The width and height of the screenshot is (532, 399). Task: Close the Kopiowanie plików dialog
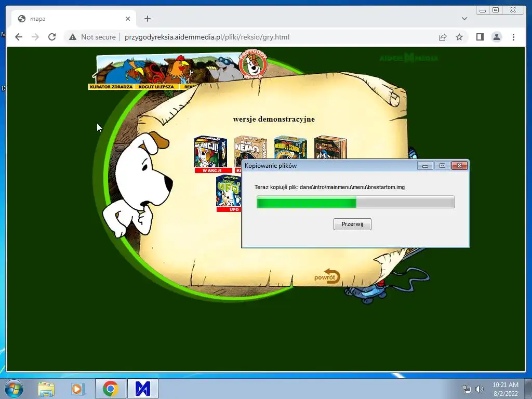pos(459,166)
